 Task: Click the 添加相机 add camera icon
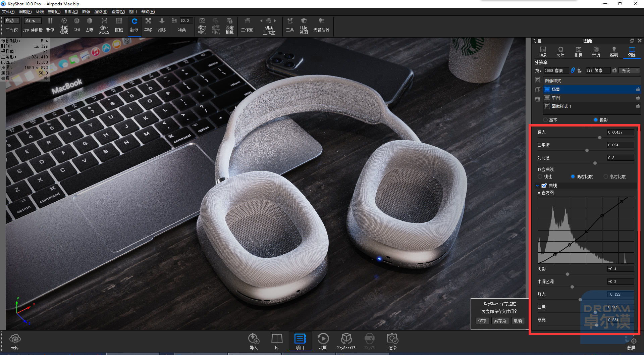pos(202,21)
